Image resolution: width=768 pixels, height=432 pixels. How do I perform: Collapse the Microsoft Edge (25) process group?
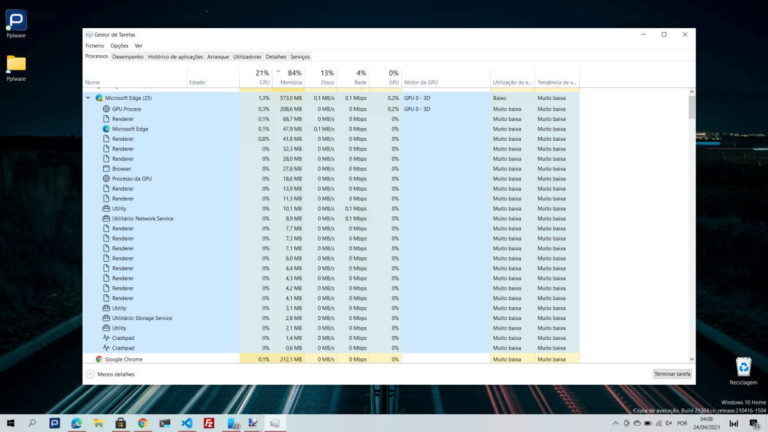coord(88,98)
